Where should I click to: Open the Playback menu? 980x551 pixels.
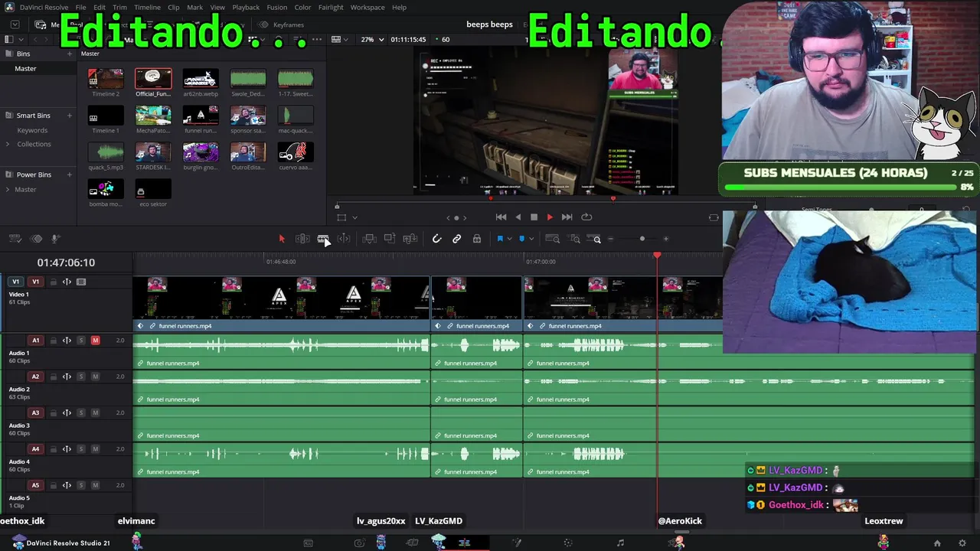[x=246, y=8]
